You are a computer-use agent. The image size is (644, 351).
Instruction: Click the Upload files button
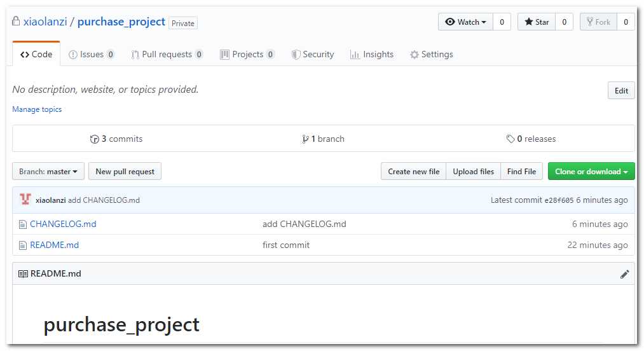(x=473, y=172)
